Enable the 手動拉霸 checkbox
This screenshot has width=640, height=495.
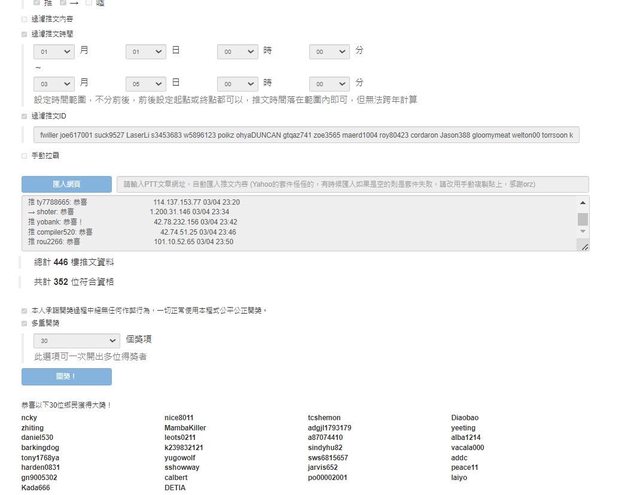(25, 156)
